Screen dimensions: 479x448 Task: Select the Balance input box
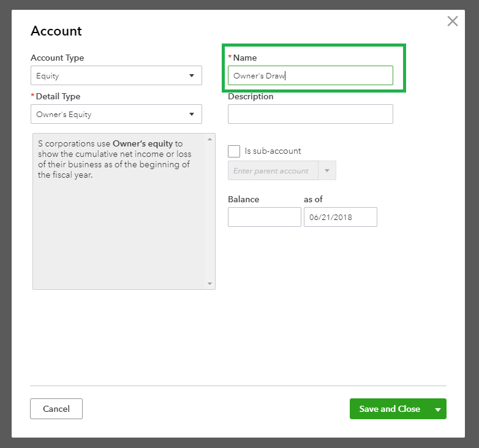[264, 218]
